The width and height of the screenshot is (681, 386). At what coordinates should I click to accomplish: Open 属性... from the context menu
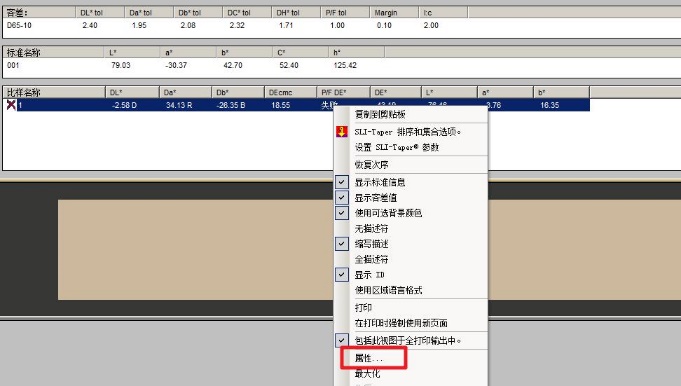369,358
